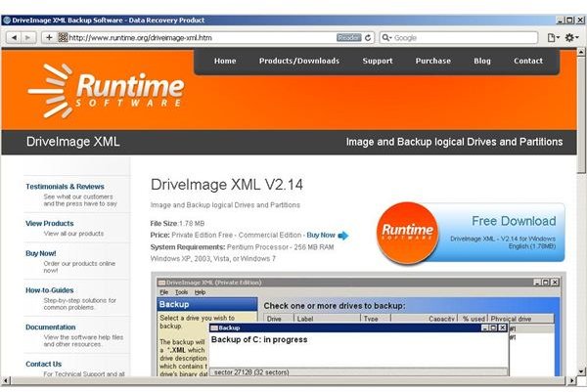Open the Purchase navigation item
The width and height of the screenshot is (587, 392).
[x=432, y=61]
